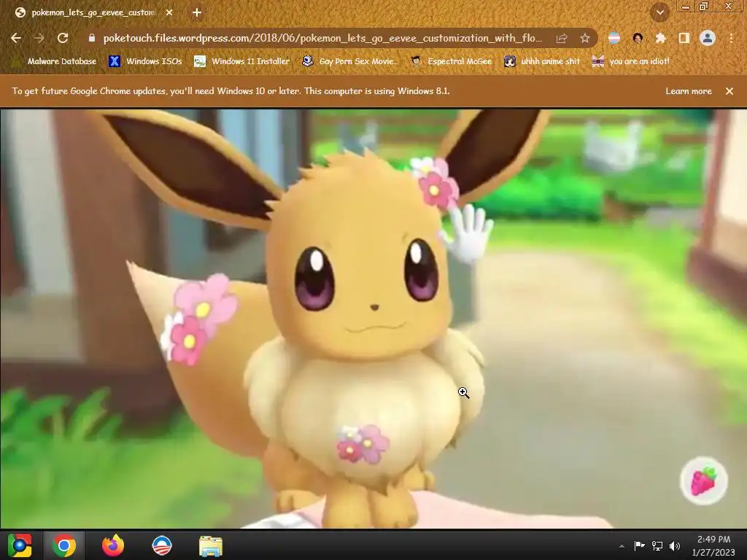The width and height of the screenshot is (747, 560).
Task: Show hidden system tray icons
Action: coord(622,546)
